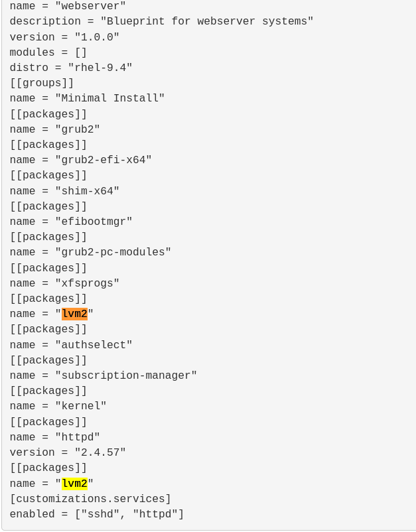Click the yellow-highlighted lvm2 search match
Screen dimensions: 416x532
coord(74,484)
